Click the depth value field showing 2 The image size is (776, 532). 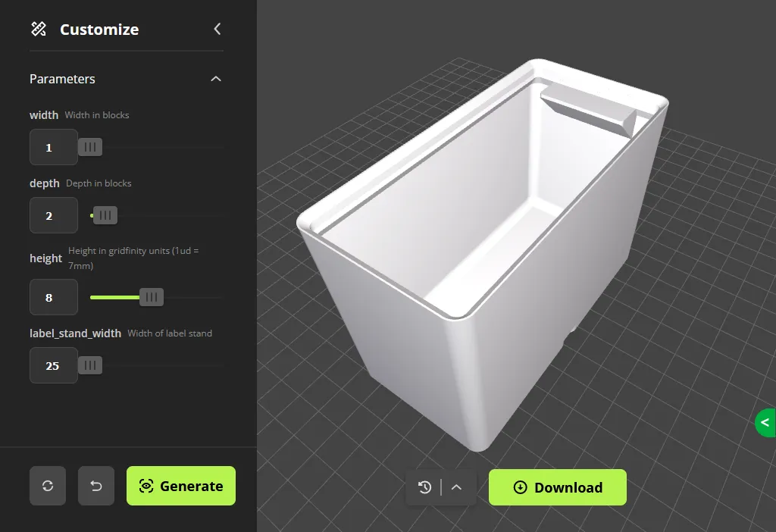pyautogui.click(x=53, y=214)
